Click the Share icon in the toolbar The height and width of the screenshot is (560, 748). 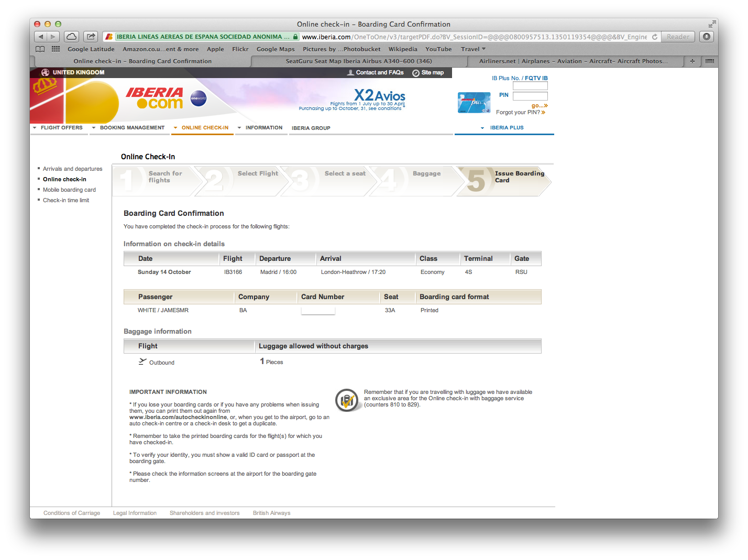[x=91, y=37]
